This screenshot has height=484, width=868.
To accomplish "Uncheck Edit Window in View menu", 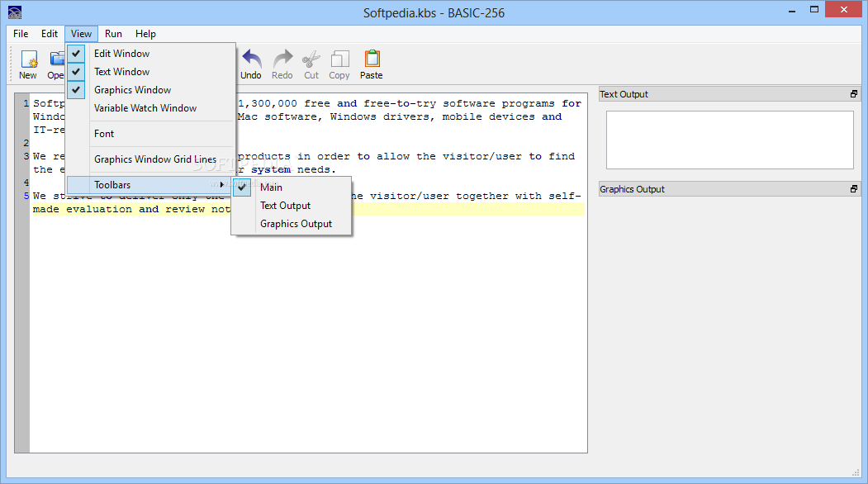I will coord(150,53).
